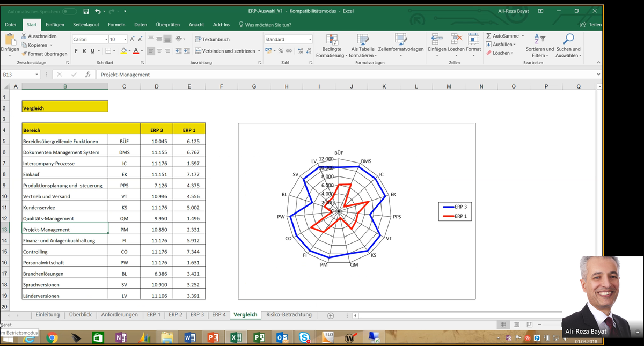Open the insert function fx dialog

tap(87, 75)
